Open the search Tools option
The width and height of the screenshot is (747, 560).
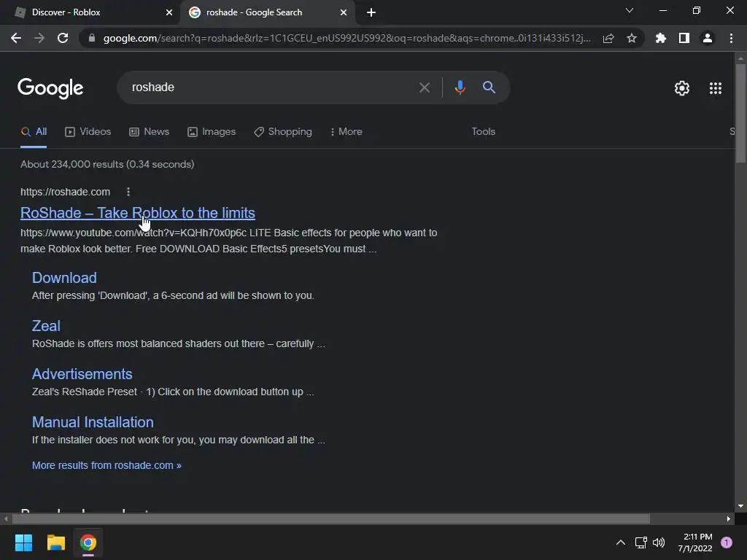click(483, 132)
